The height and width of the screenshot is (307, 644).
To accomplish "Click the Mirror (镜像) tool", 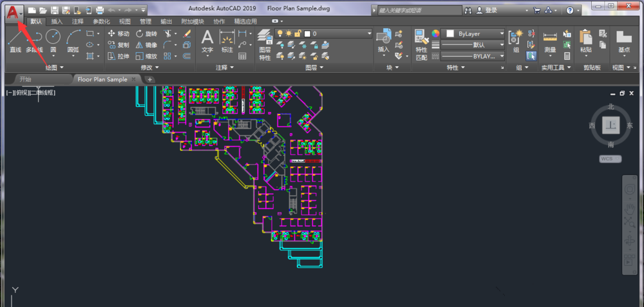I will point(146,45).
